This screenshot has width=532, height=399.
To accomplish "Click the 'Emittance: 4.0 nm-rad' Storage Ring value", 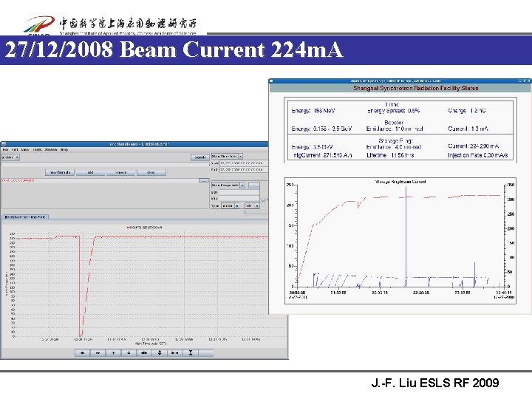I will click(394, 147).
